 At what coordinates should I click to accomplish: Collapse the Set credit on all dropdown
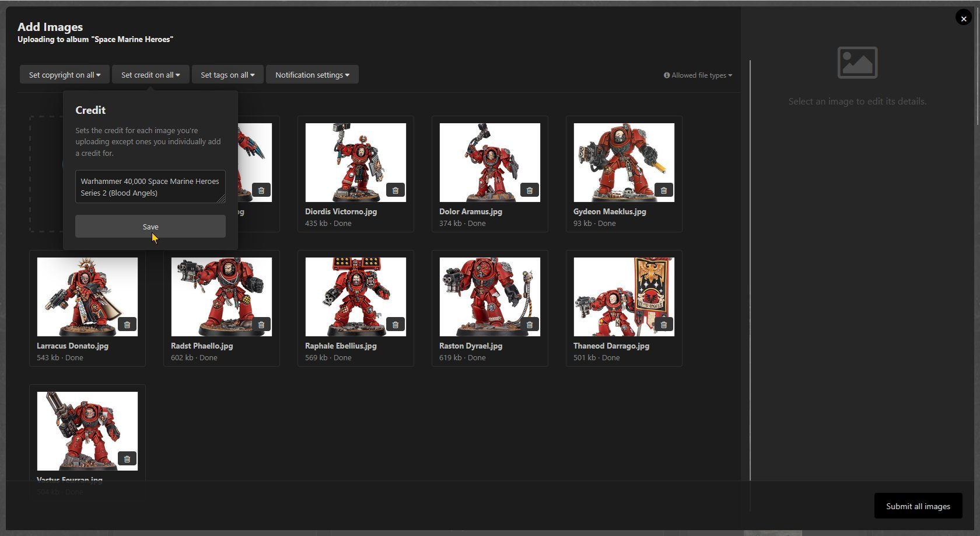[150, 75]
